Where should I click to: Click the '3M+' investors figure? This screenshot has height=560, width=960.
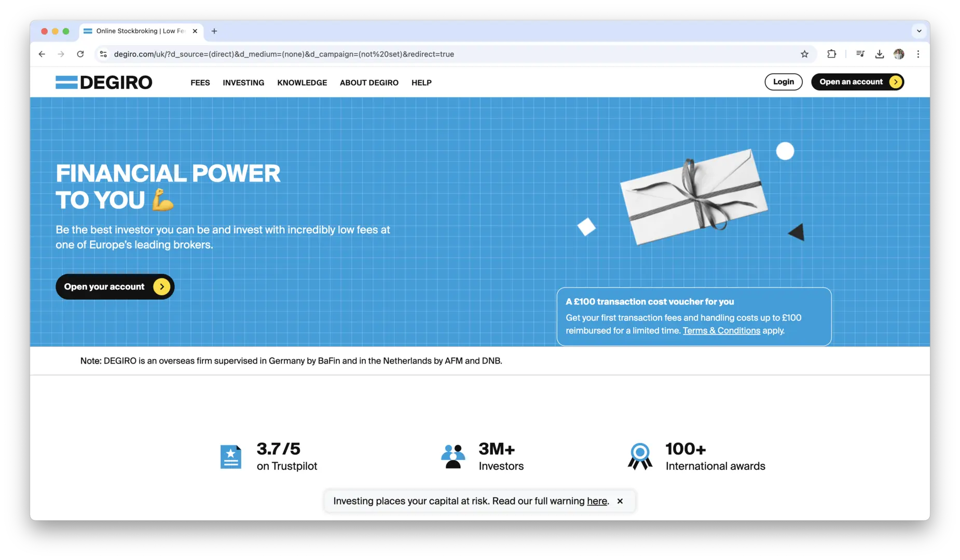[x=497, y=449]
